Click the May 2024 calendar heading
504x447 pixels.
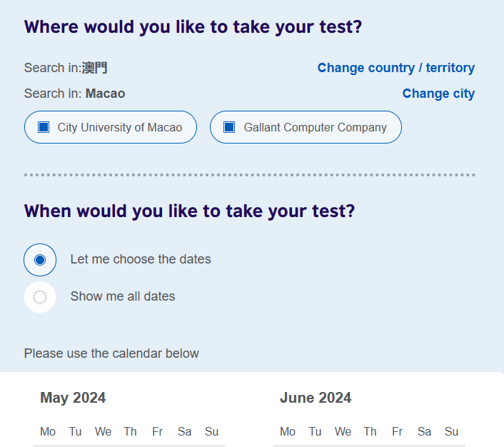[x=73, y=398]
